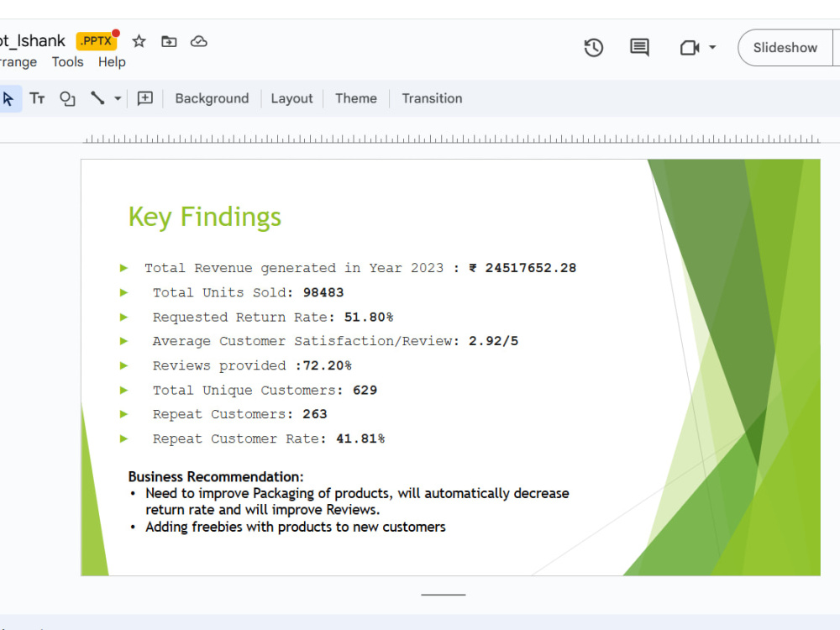This screenshot has height=630, width=840.
Task: Click the Reviews provided :72.20% line
Action: click(252, 366)
